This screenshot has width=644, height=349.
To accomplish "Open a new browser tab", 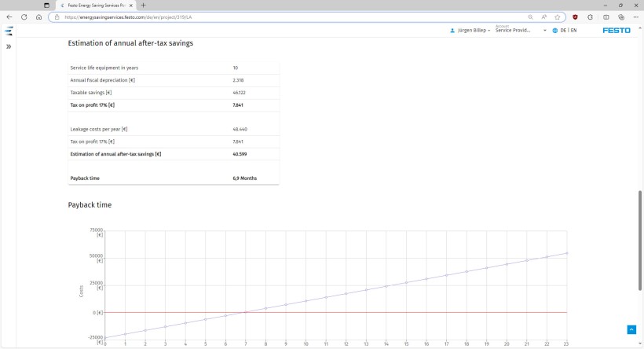I will coord(144,6).
